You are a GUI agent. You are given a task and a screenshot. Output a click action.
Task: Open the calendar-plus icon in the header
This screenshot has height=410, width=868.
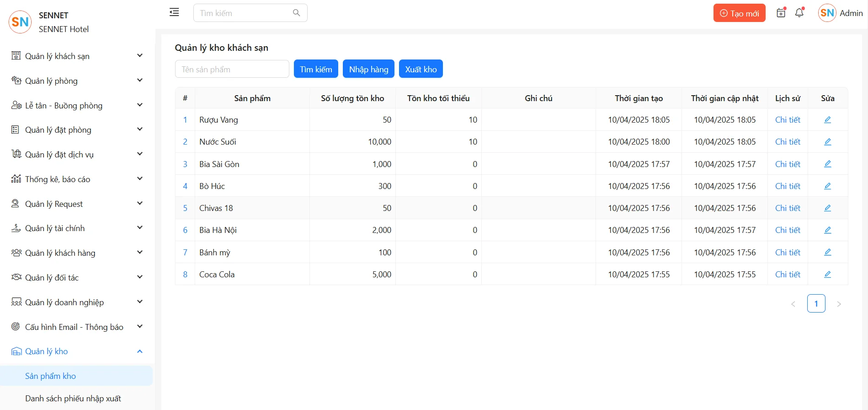pos(781,13)
